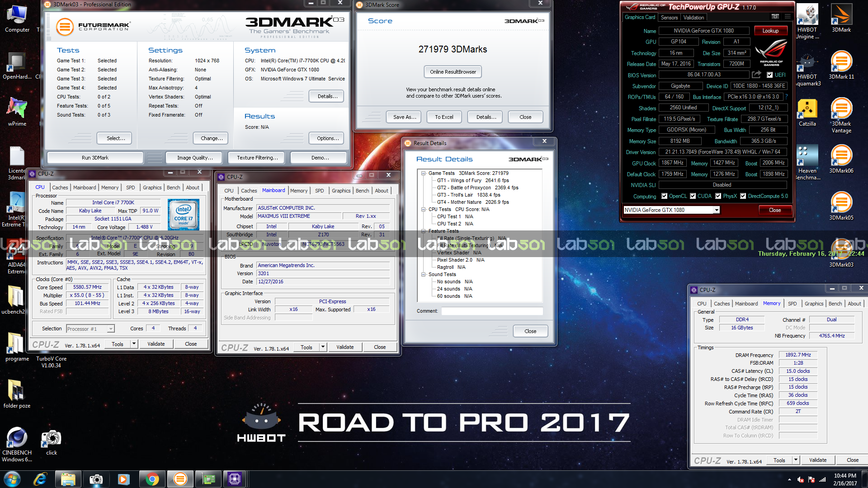Switch to the Validation tab in GPU-Z
Image resolution: width=868 pixels, height=488 pixels.
coord(693,18)
